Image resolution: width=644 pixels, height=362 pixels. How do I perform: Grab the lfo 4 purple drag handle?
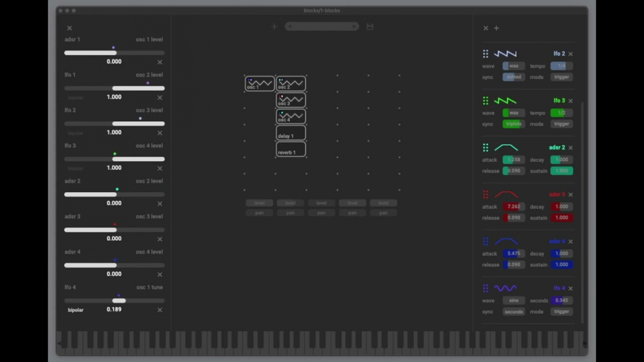(x=486, y=288)
